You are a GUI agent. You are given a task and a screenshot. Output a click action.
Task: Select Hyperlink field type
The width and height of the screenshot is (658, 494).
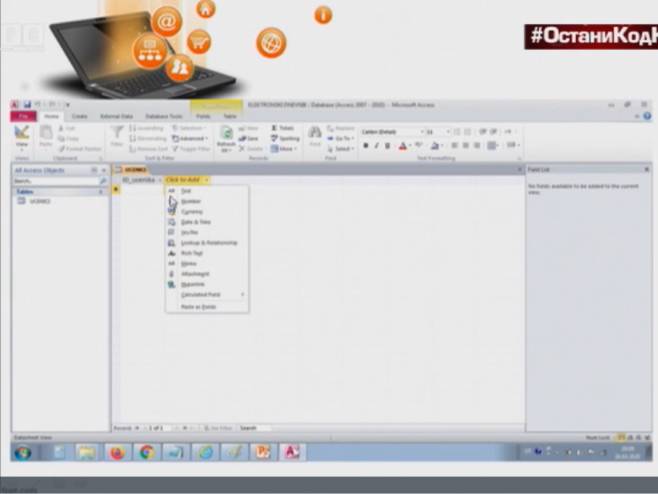(207, 284)
